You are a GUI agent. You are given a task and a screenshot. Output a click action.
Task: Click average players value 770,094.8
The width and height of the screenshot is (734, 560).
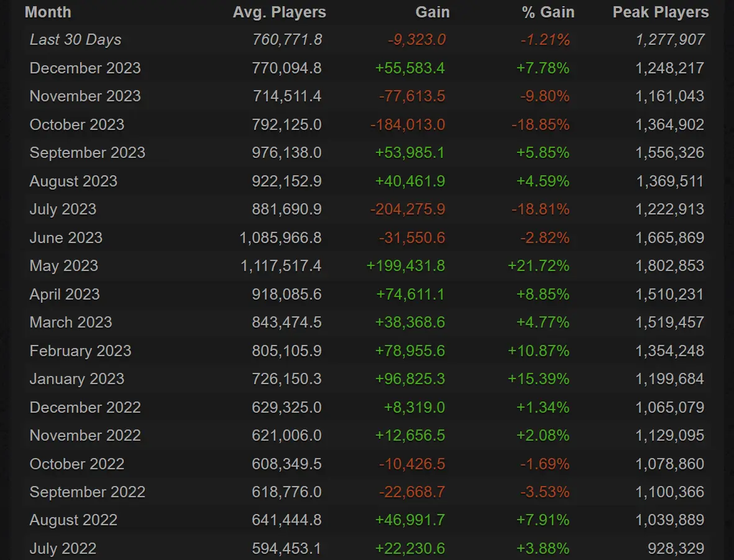click(287, 68)
